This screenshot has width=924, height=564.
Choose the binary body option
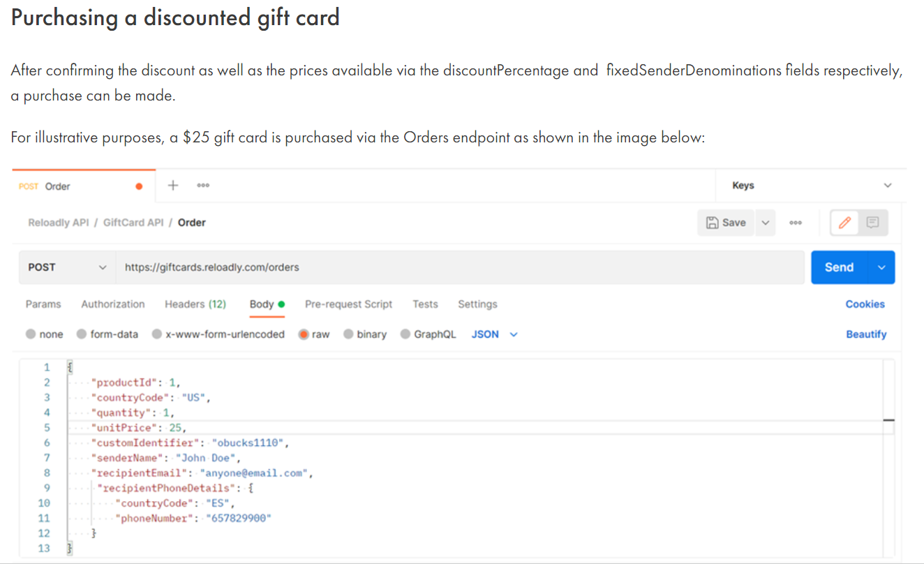[x=348, y=334]
